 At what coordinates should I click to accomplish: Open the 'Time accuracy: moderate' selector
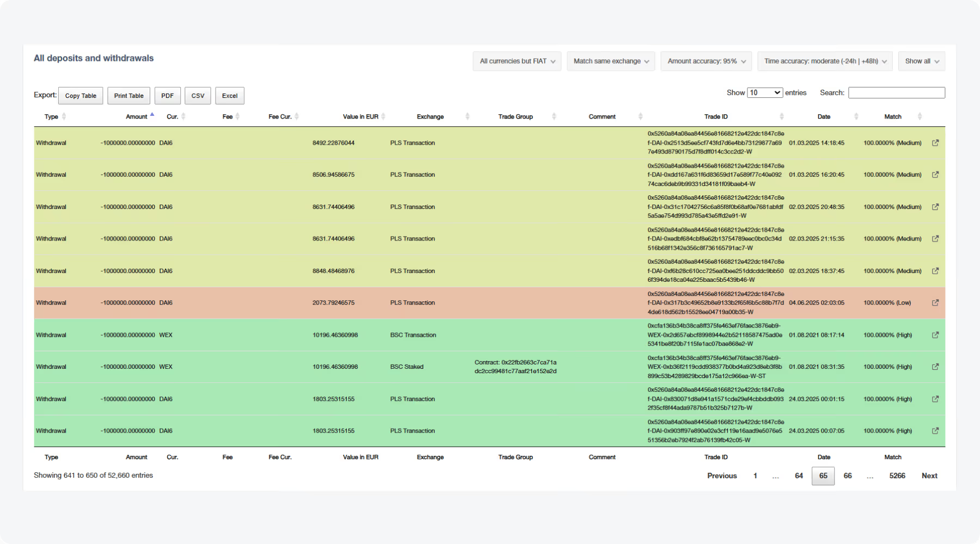tap(824, 61)
